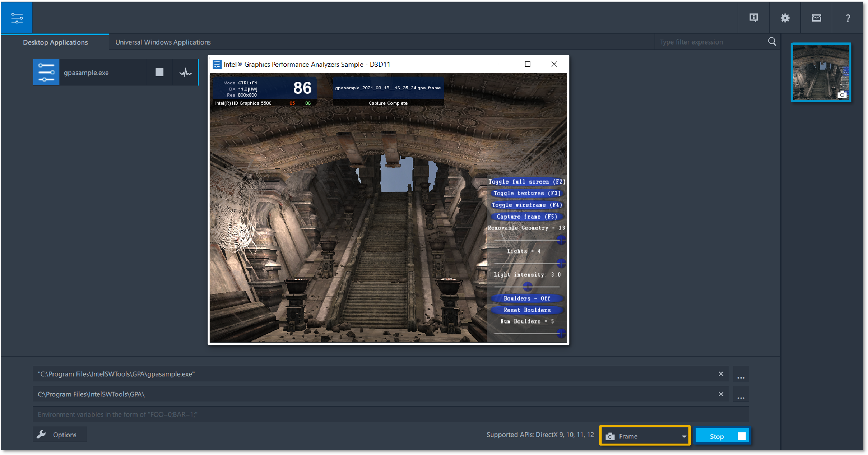The image size is (868, 455).
Task: Click the Graphics Monitor launcher icon top-left
Action: pos(17,18)
